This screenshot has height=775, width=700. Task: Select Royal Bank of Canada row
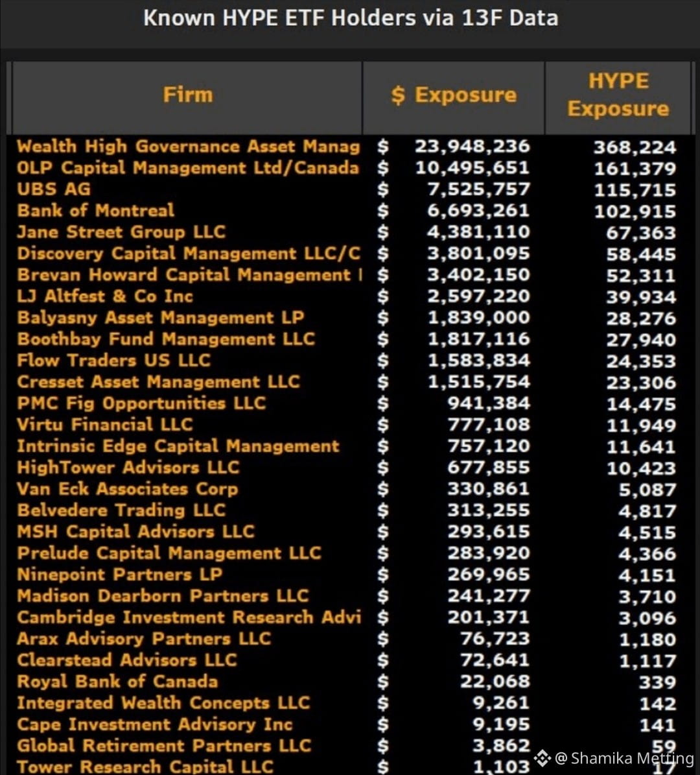pyautogui.click(x=350, y=682)
